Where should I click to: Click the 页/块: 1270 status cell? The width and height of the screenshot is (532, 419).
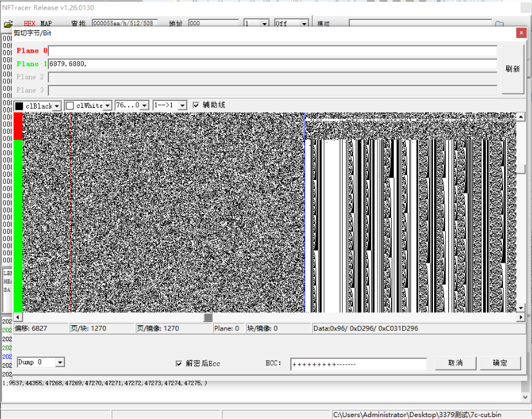point(102,328)
